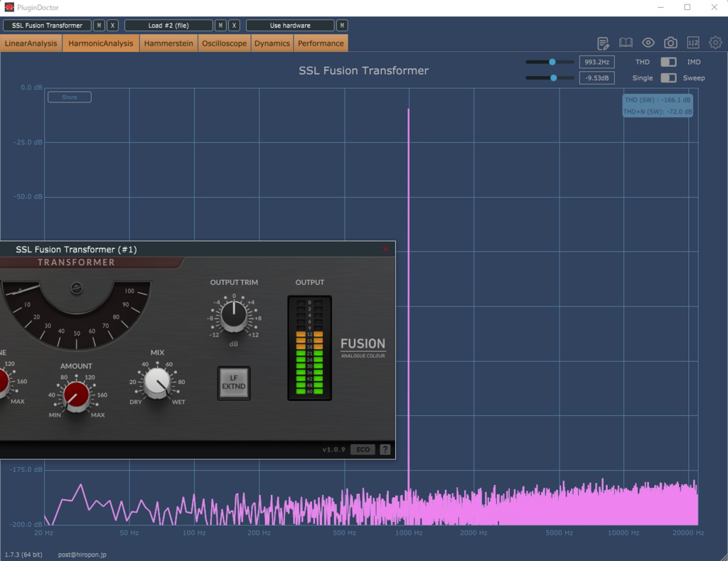Click the Use hardware button
The height and width of the screenshot is (561, 728).
click(x=290, y=26)
